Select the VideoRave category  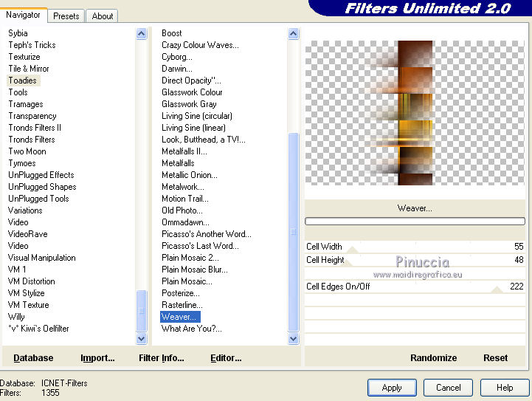click(x=27, y=234)
